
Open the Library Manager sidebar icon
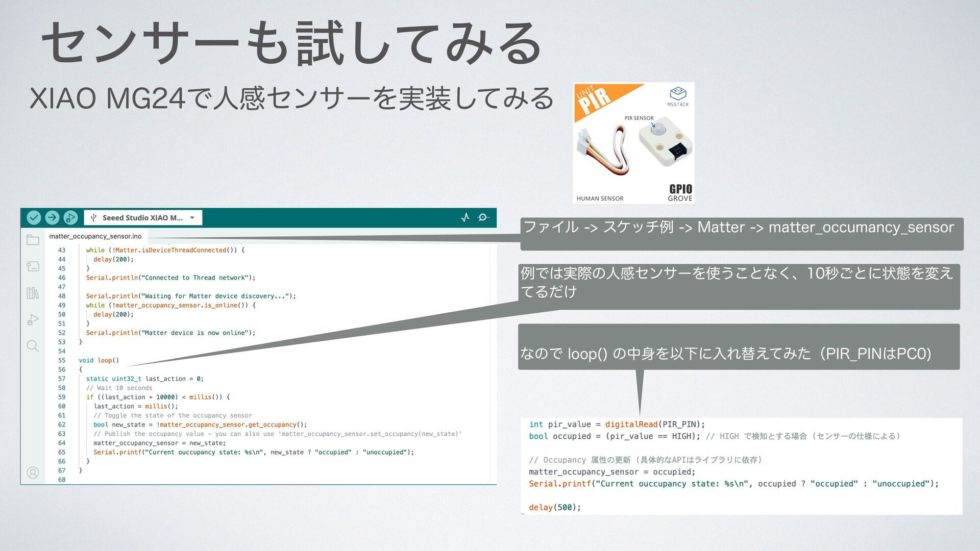[33, 293]
